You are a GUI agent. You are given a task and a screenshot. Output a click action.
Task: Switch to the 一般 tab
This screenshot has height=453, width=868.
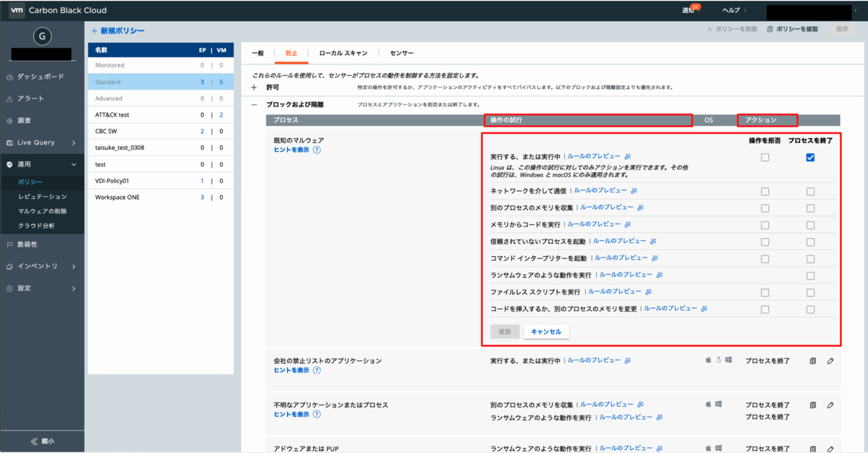(258, 53)
